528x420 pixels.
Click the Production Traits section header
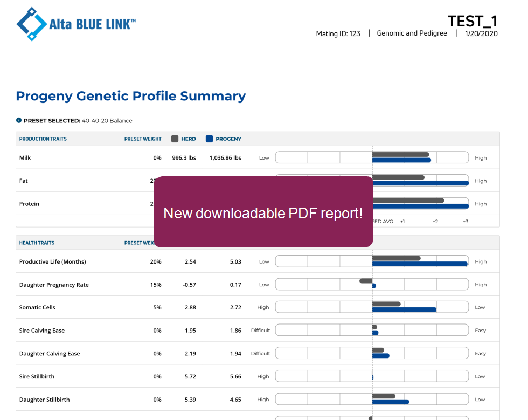(43, 139)
